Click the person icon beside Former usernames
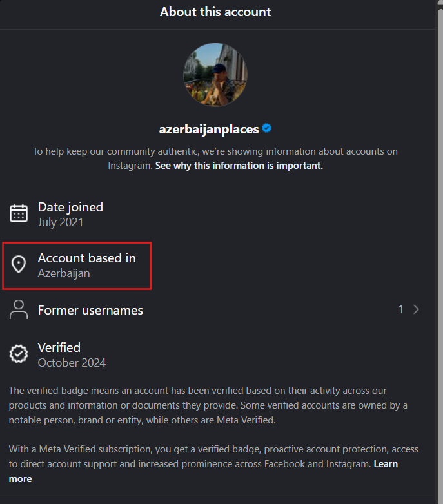This screenshot has height=504, width=443. point(19,309)
